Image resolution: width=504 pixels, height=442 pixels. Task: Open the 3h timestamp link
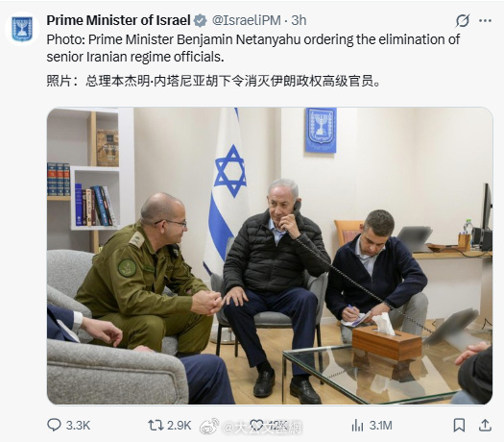[299, 20]
